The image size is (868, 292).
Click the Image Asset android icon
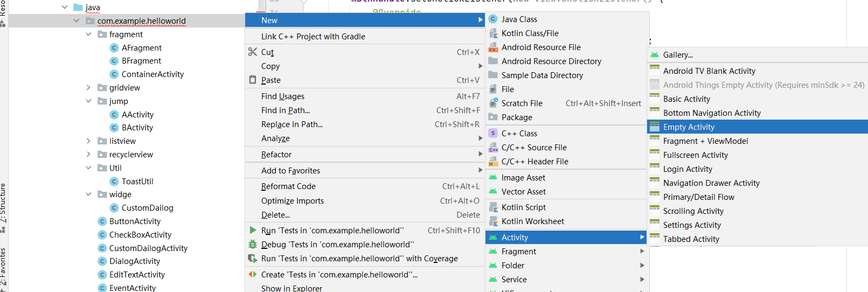[x=492, y=177]
